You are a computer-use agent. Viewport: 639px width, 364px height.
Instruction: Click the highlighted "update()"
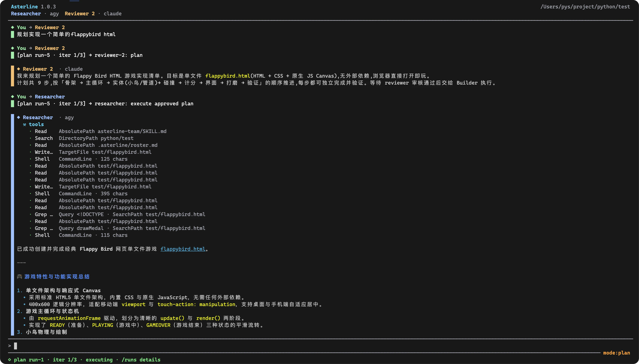click(172, 318)
